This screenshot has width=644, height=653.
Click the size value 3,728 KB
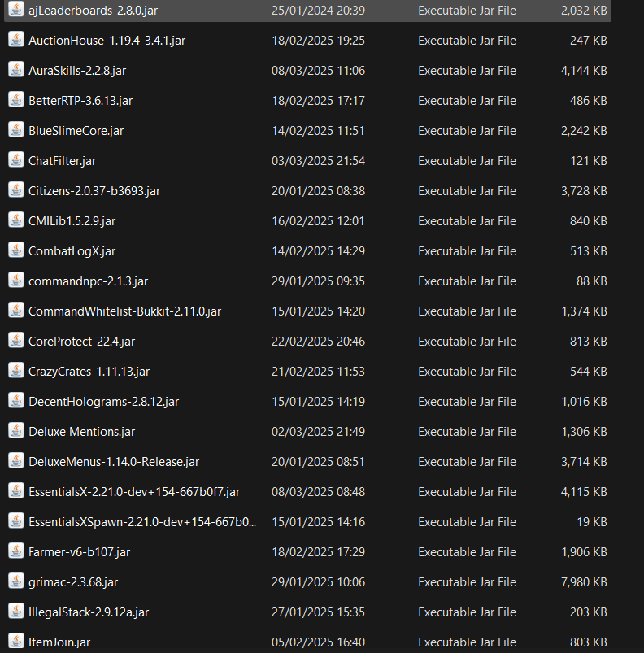pyautogui.click(x=584, y=191)
